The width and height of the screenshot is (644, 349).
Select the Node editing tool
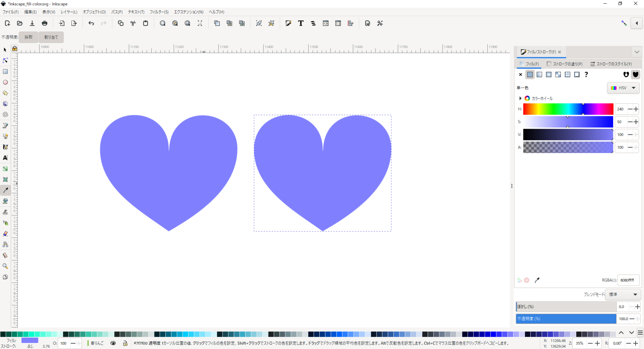pyautogui.click(x=5, y=61)
